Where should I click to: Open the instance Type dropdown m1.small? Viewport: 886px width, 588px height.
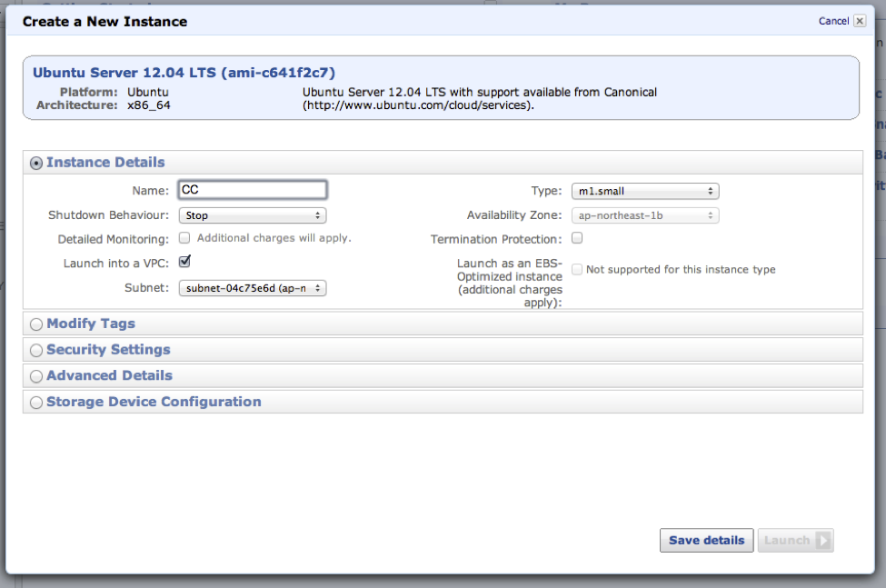[x=645, y=191]
